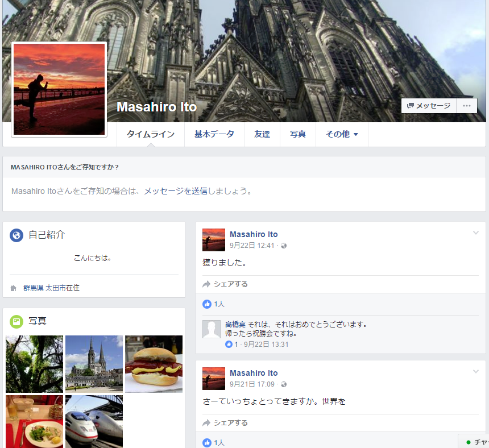Open the hot dog sandwich photo thumbnail
The height and width of the screenshot is (448, 489).
(x=154, y=364)
